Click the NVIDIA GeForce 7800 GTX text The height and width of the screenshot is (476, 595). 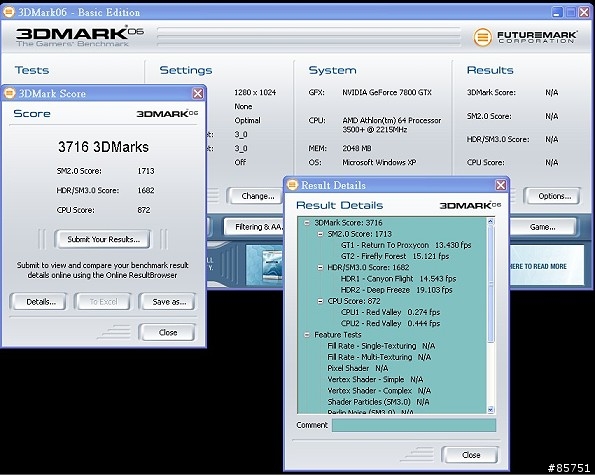click(x=387, y=92)
